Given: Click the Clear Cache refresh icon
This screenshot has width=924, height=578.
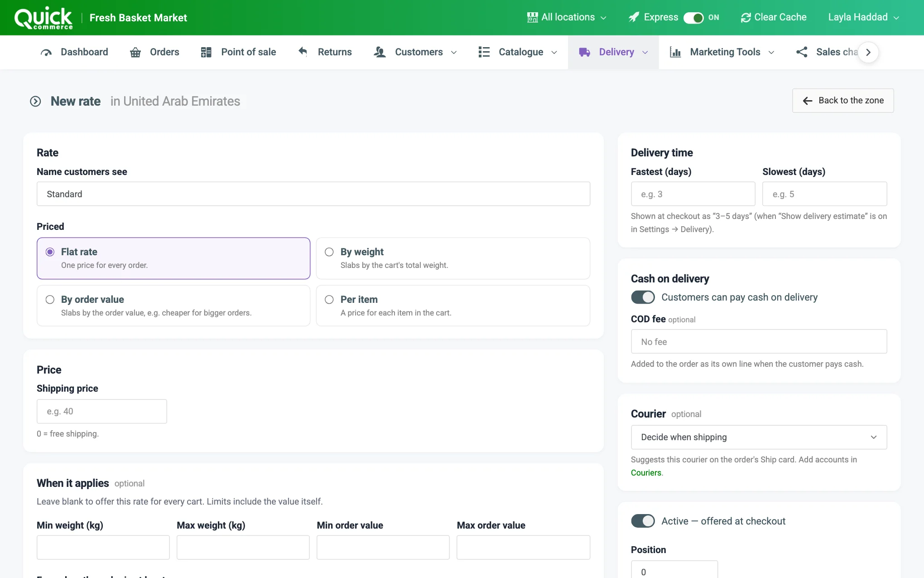Looking at the screenshot, I should (746, 17).
